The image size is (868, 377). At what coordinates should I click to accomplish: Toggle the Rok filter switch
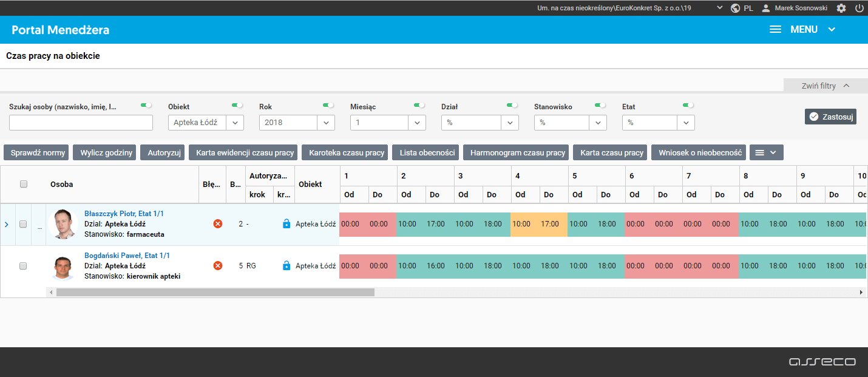[x=328, y=106]
